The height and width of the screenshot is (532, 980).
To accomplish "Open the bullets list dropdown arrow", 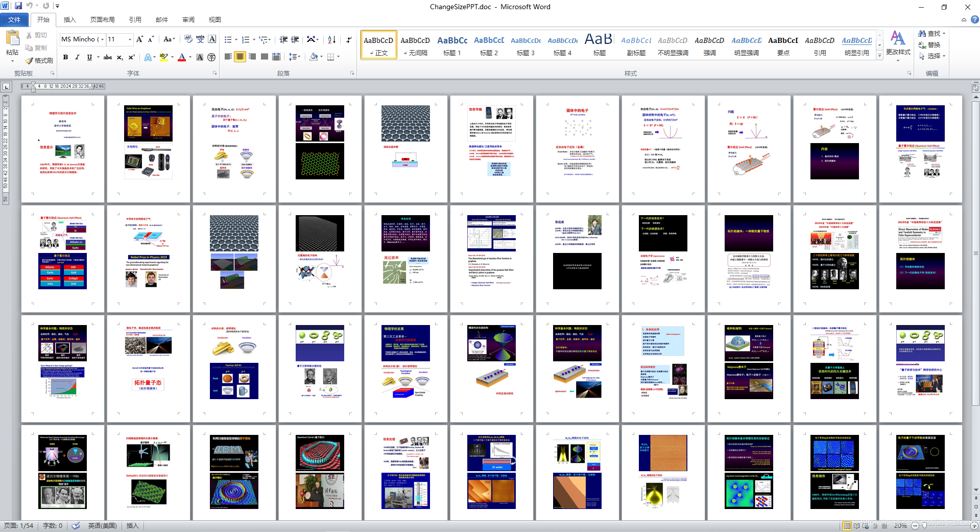I will point(236,39).
